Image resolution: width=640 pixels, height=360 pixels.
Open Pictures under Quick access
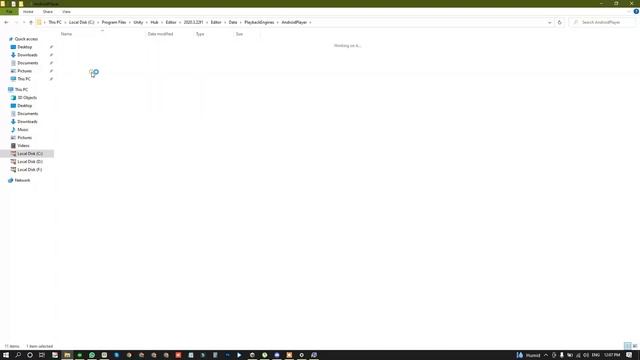coord(24,71)
